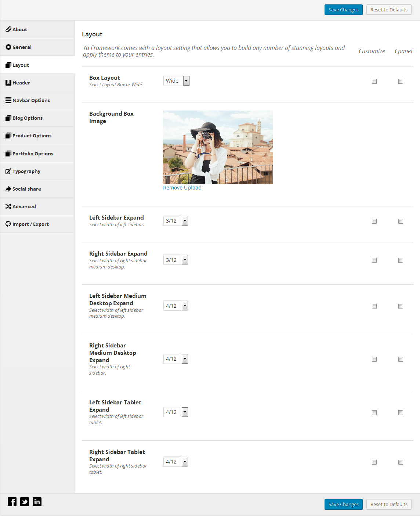Check Customize for Left Sidebar Tablet Expand

point(374,413)
